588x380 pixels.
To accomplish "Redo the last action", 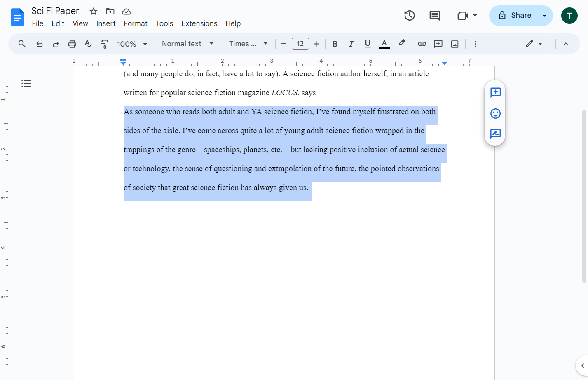I will tap(56, 44).
